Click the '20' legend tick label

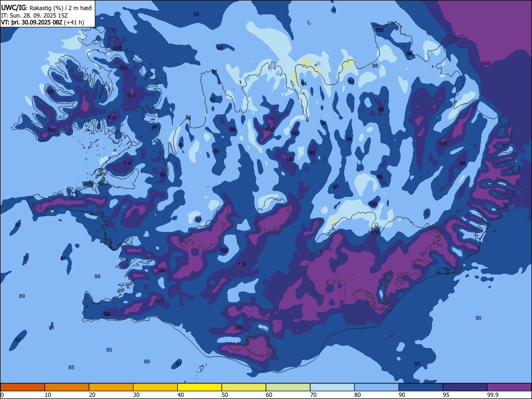(x=92, y=395)
